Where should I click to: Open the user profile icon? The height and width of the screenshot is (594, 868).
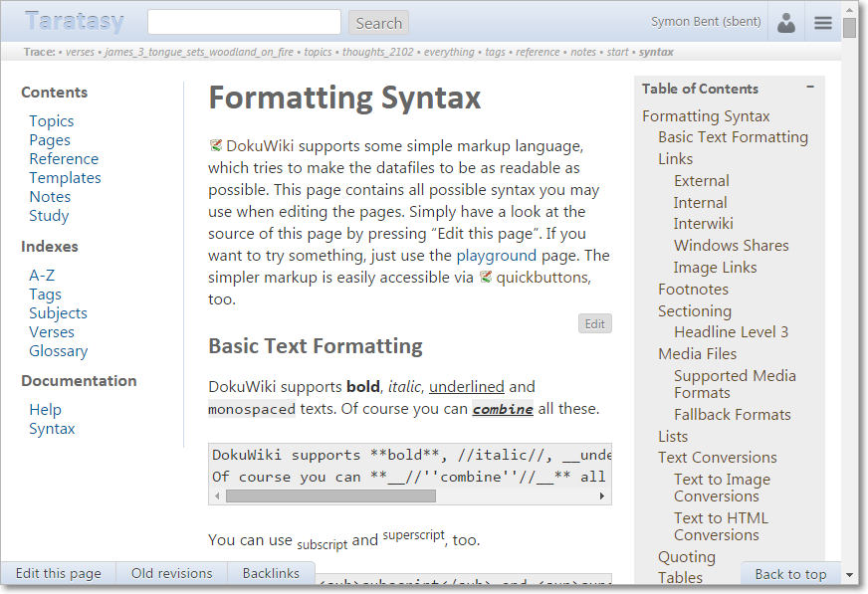coord(786,23)
